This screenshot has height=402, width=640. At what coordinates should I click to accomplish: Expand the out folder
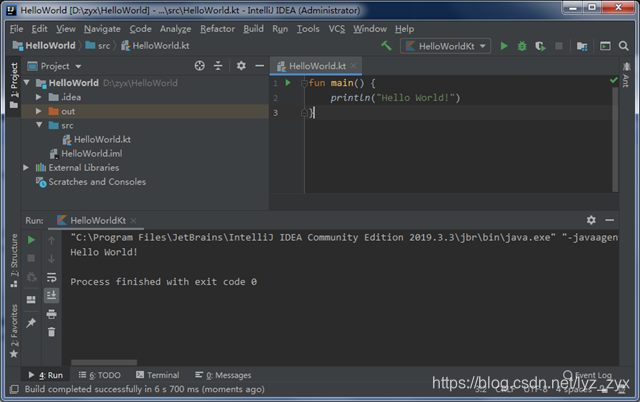(39, 111)
